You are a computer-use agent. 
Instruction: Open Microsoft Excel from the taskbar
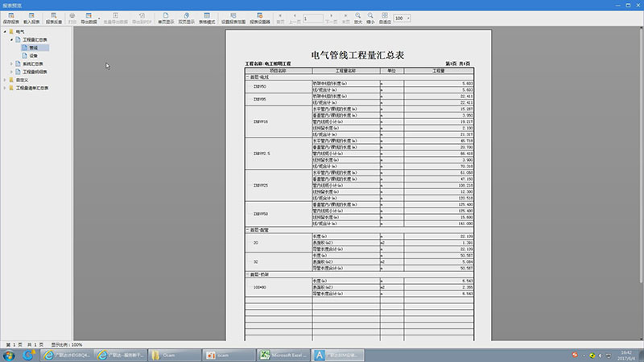point(283,354)
